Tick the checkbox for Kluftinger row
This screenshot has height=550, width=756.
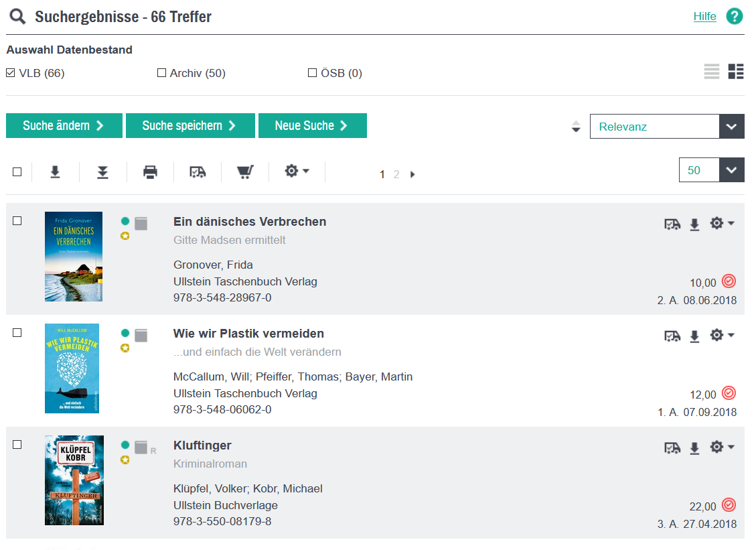coord(17,445)
